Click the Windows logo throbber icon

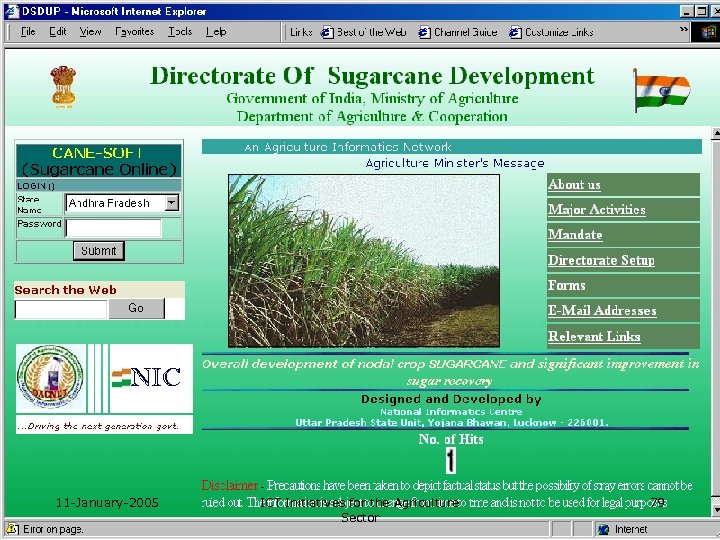pos(709,32)
